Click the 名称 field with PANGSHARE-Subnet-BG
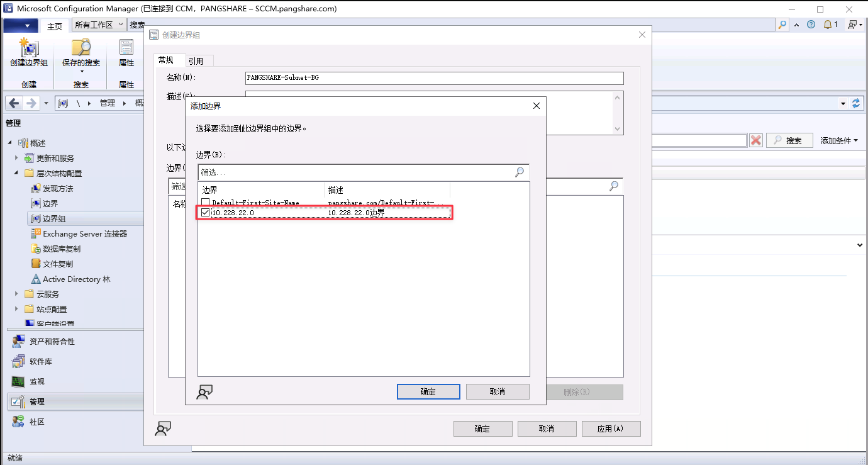The image size is (868, 465). (x=434, y=78)
